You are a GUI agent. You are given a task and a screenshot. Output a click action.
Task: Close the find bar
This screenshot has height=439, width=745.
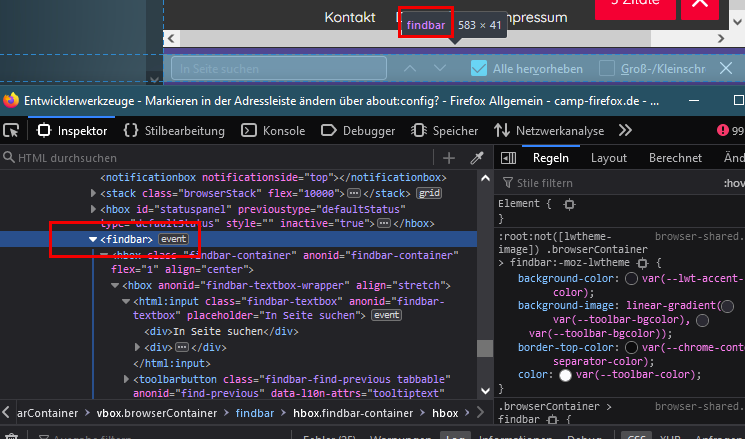click(x=726, y=68)
